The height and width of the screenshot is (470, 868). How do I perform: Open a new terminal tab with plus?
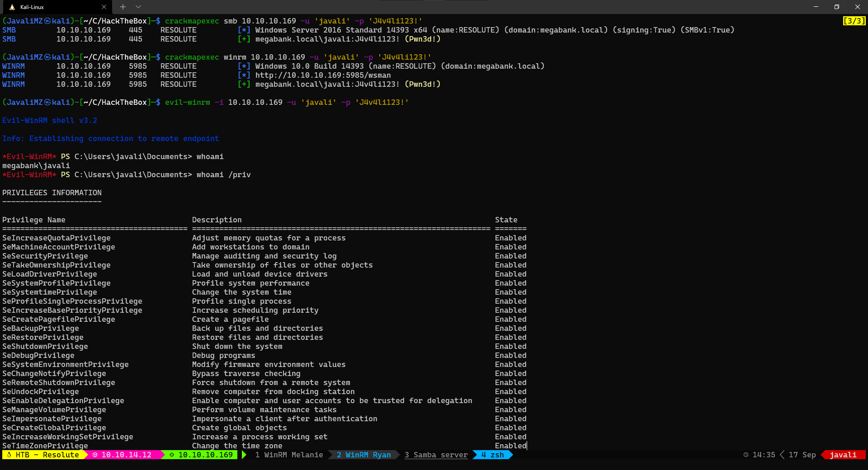pos(123,7)
